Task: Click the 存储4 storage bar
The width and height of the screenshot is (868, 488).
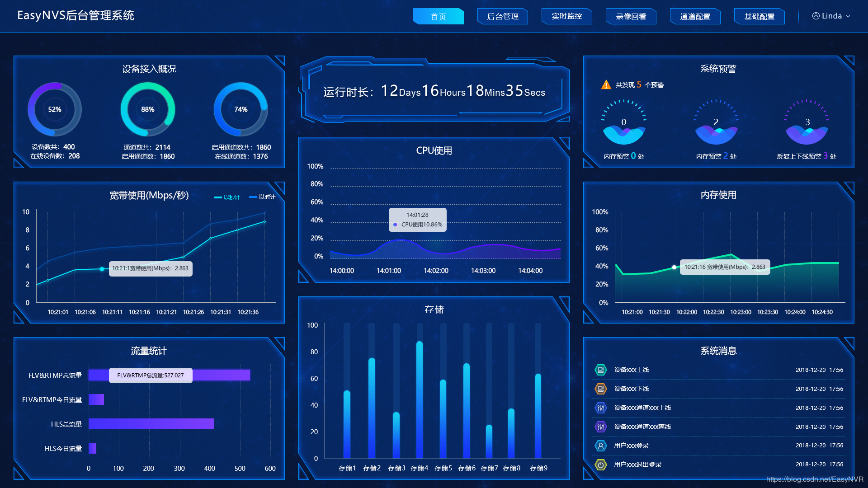Action: 420,400
